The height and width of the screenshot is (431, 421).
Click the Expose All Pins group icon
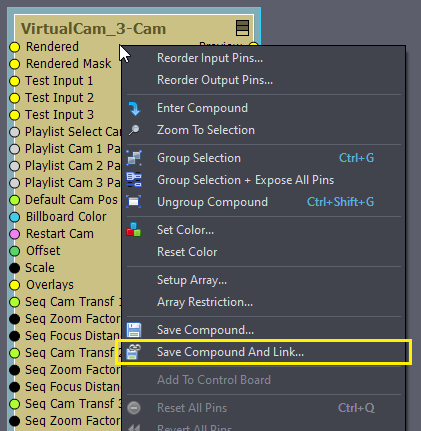click(134, 180)
